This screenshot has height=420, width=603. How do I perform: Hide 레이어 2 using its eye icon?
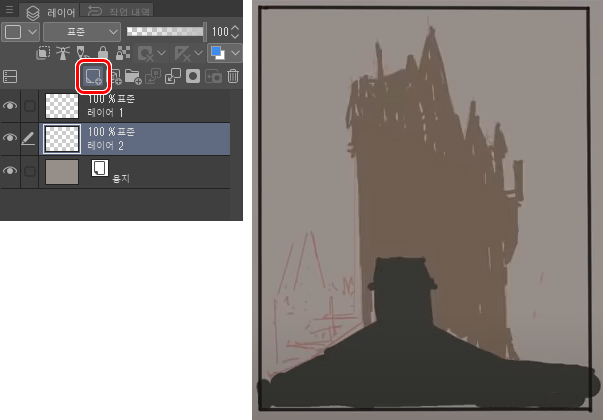(11, 138)
